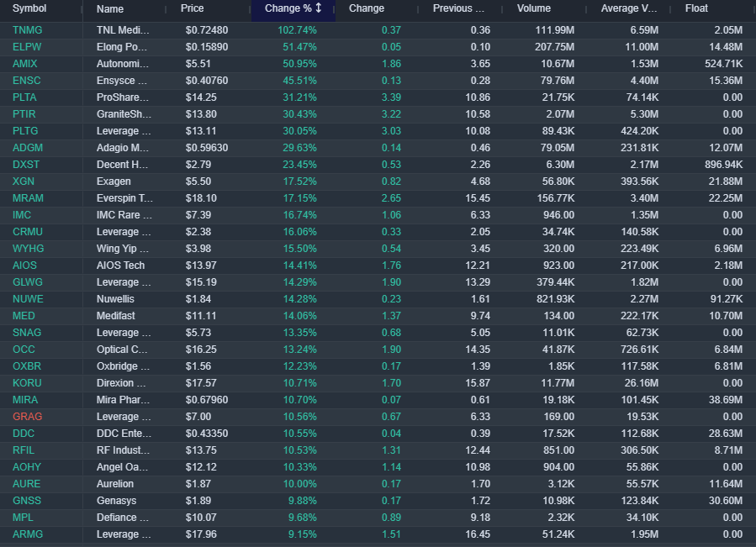The width and height of the screenshot is (756, 547).
Task: Open the ADGM ticker symbol
Action: click(28, 149)
